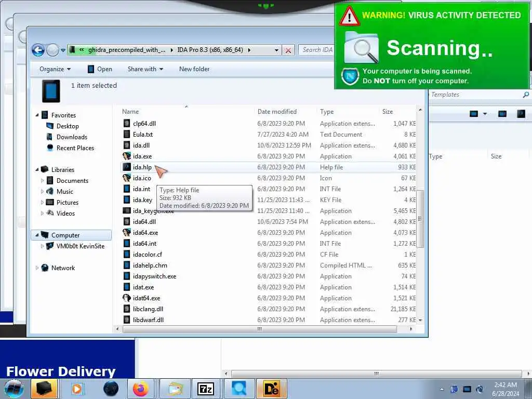
Task: Click the search magnifier in the Templates window
Action: [x=526, y=95]
